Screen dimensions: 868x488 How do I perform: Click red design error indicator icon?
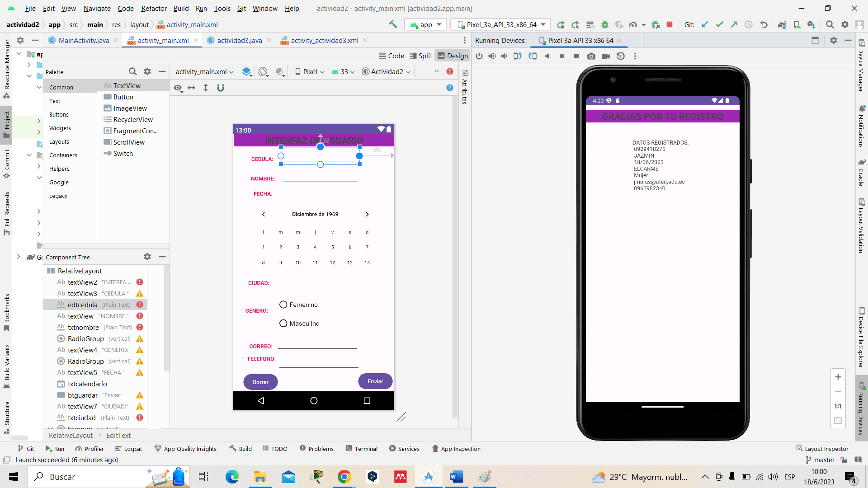coord(450,71)
